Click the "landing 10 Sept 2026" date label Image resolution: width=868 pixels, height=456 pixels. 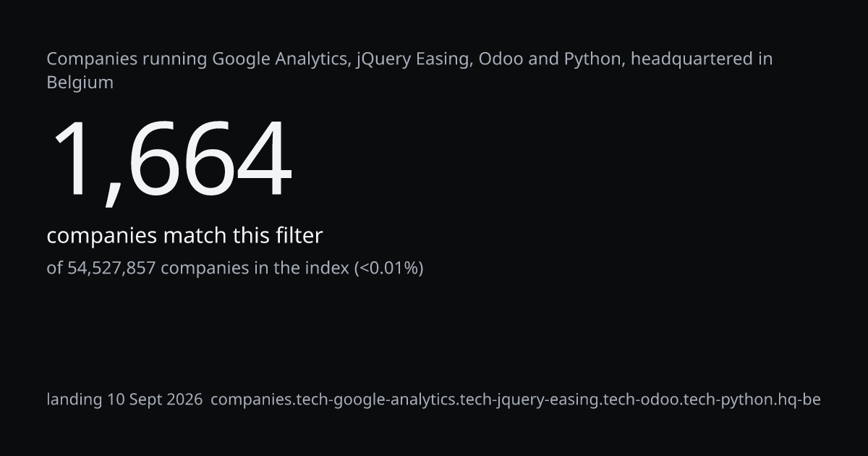[x=124, y=400]
